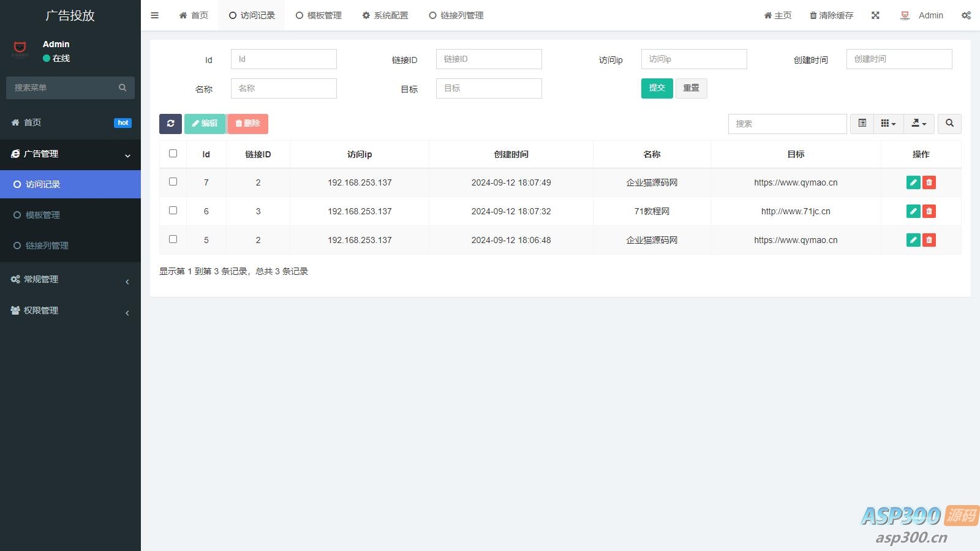Click the 提交 submit button
Viewport: 980px width, 551px height.
pos(657,88)
